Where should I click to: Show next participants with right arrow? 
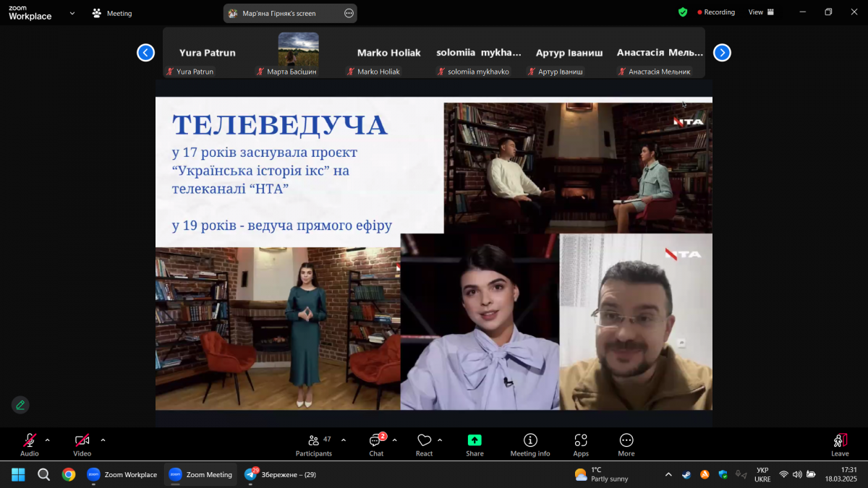tap(722, 53)
